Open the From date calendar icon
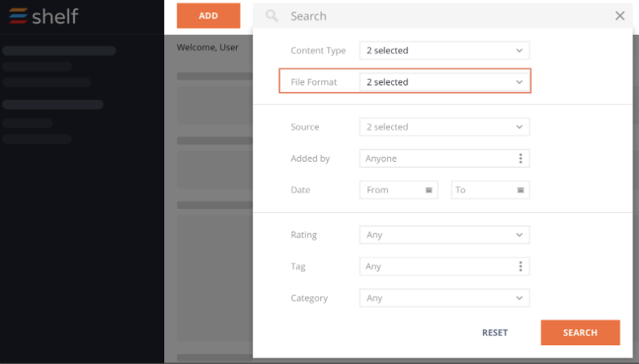This screenshot has height=364, width=639. click(428, 190)
